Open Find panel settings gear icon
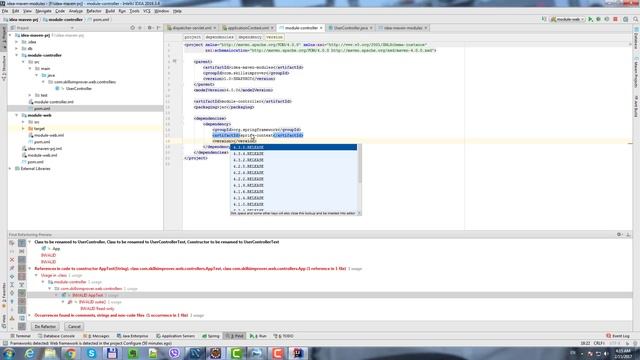 [x=619, y=235]
